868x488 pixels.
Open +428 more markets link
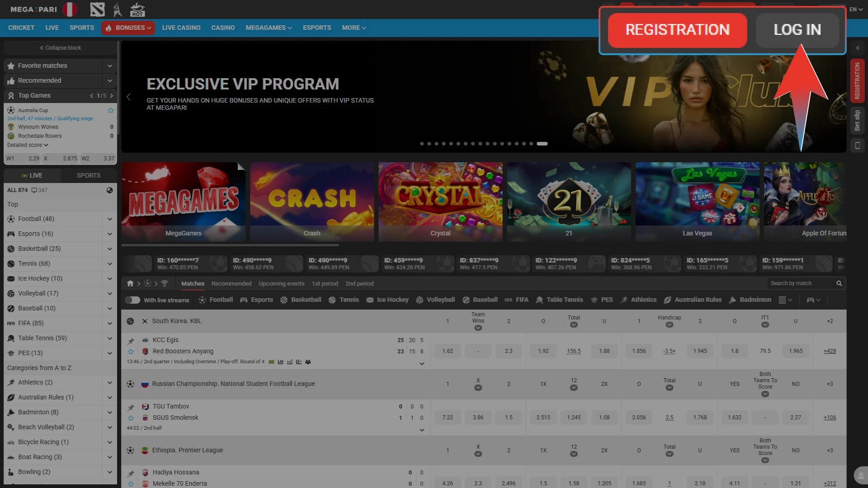click(830, 351)
